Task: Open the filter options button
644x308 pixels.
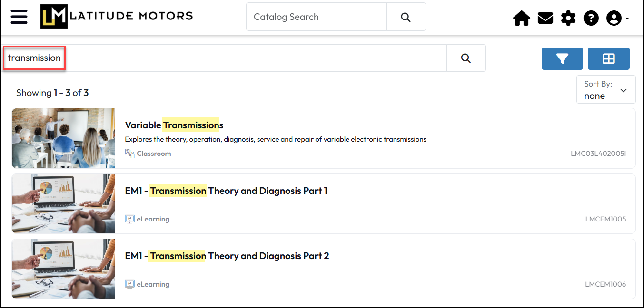Action: [x=562, y=59]
